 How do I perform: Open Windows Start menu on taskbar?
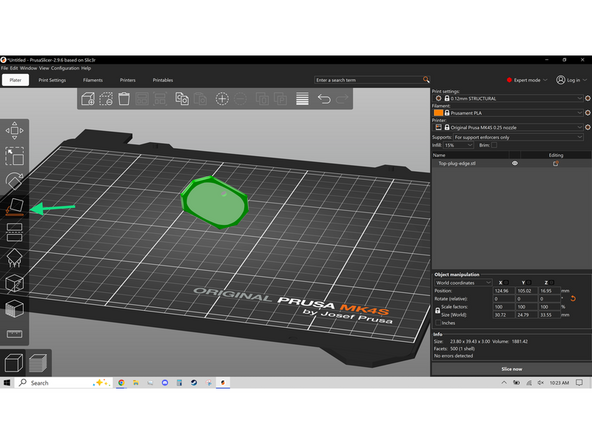pos(7,382)
